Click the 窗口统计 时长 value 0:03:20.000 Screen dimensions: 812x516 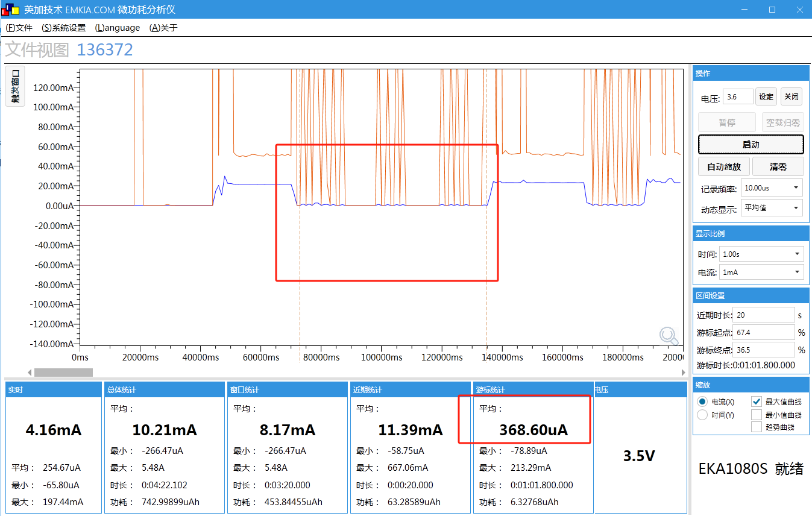288,485
